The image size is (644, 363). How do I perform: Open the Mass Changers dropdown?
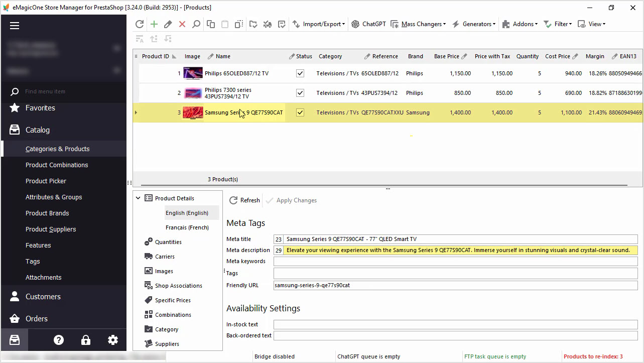(x=419, y=24)
